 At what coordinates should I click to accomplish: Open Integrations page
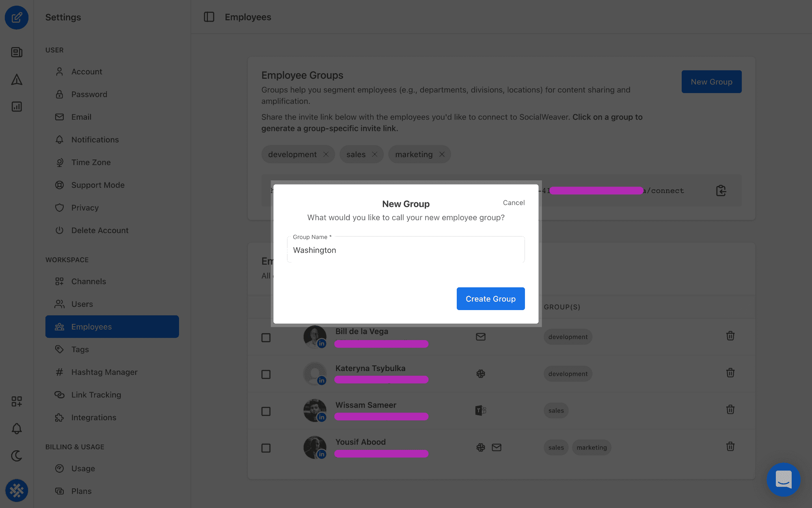click(x=112, y=417)
